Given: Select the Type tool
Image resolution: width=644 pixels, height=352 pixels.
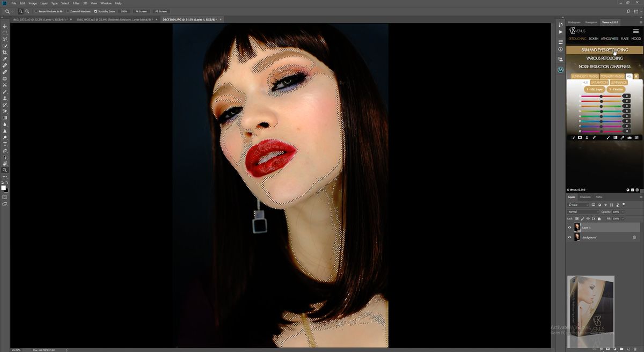Looking at the screenshot, I should (5, 145).
